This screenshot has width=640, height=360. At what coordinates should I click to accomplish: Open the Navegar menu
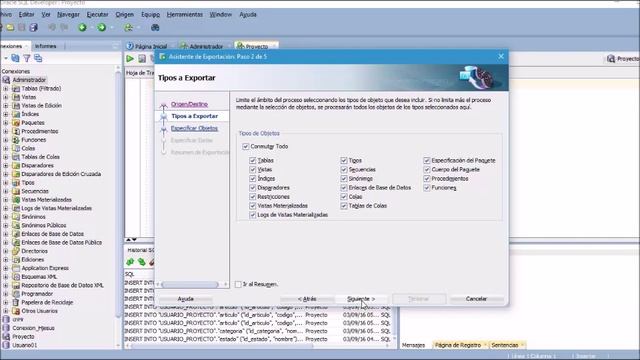click(68, 14)
